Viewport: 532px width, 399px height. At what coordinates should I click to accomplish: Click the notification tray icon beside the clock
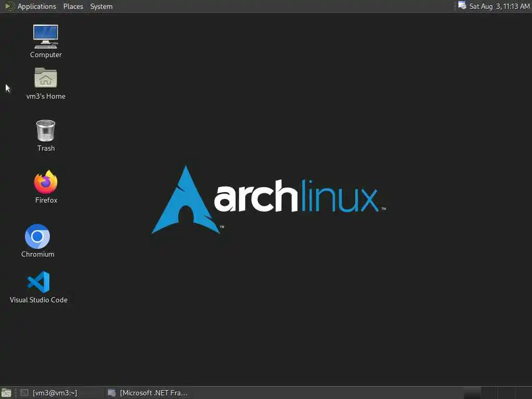[x=462, y=6]
